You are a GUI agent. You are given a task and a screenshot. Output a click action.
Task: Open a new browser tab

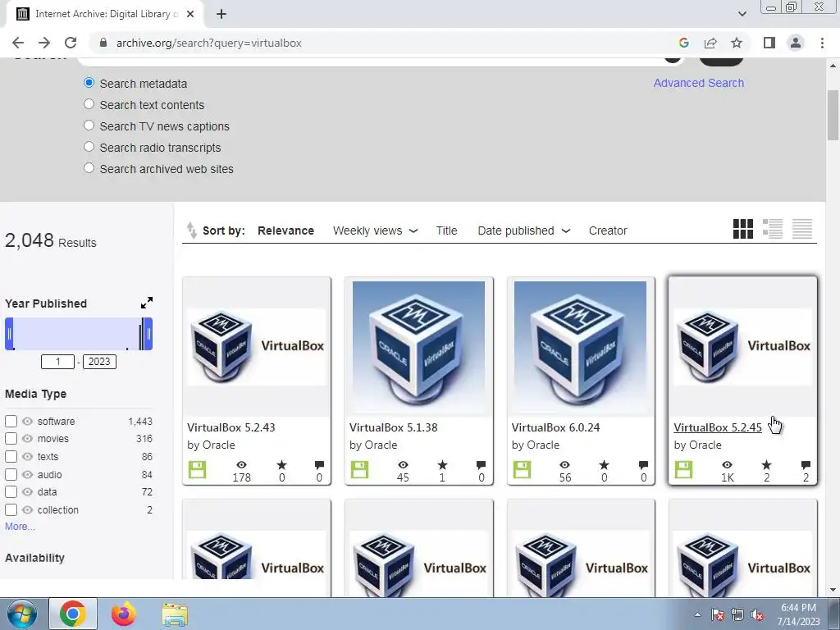tap(221, 14)
